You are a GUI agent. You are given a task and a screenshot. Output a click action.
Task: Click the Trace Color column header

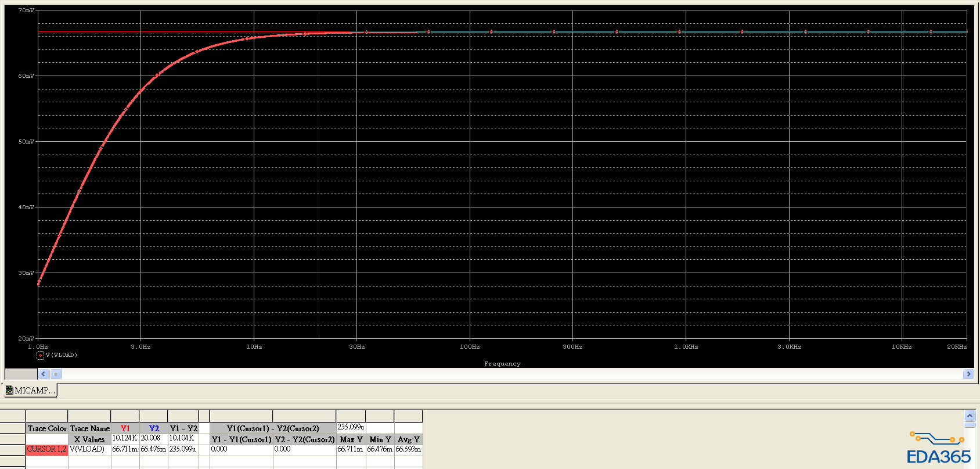click(47, 428)
